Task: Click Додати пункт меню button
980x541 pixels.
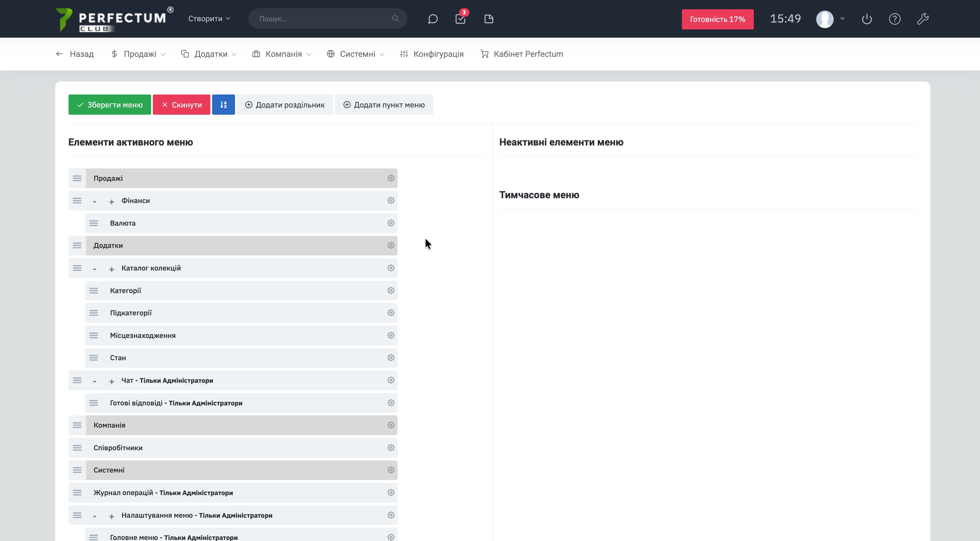Action: point(383,104)
